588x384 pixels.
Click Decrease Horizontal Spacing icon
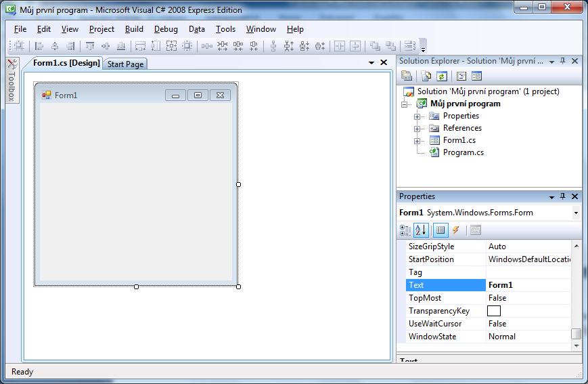click(238, 46)
